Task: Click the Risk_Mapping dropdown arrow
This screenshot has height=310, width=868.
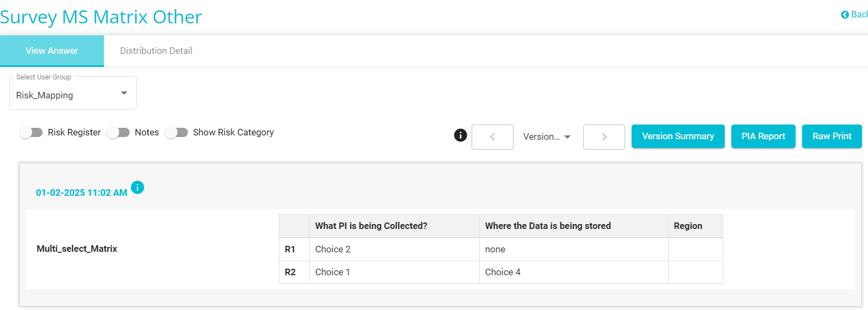Action: coord(124,94)
